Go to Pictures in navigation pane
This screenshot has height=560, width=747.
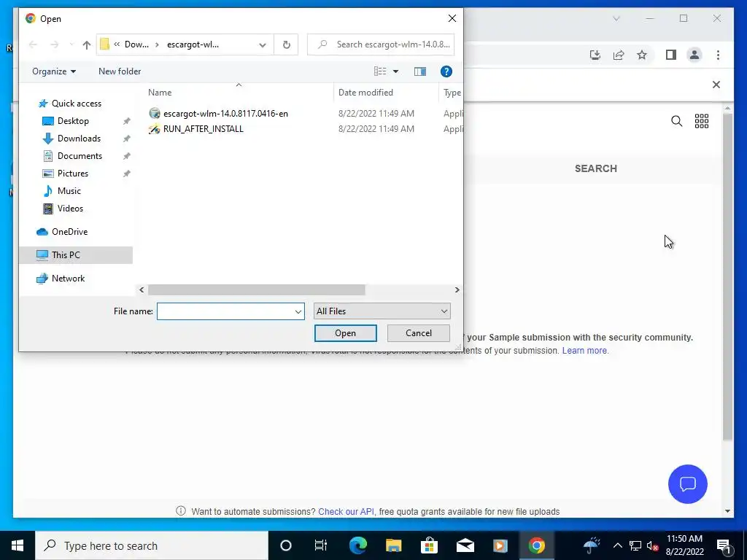coord(72,174)
